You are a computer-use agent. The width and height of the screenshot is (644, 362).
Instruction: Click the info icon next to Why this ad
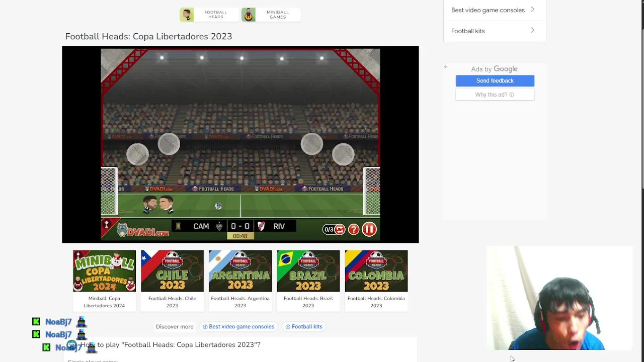[x=512, y=95]
